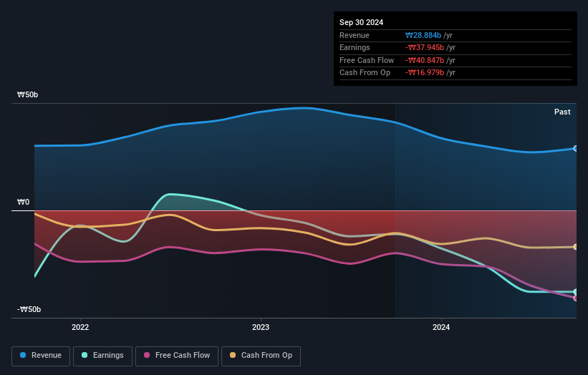Screen dimensions: 588x375
Task: Toggle the Revenue legend button
Action: tap(41, 356)
